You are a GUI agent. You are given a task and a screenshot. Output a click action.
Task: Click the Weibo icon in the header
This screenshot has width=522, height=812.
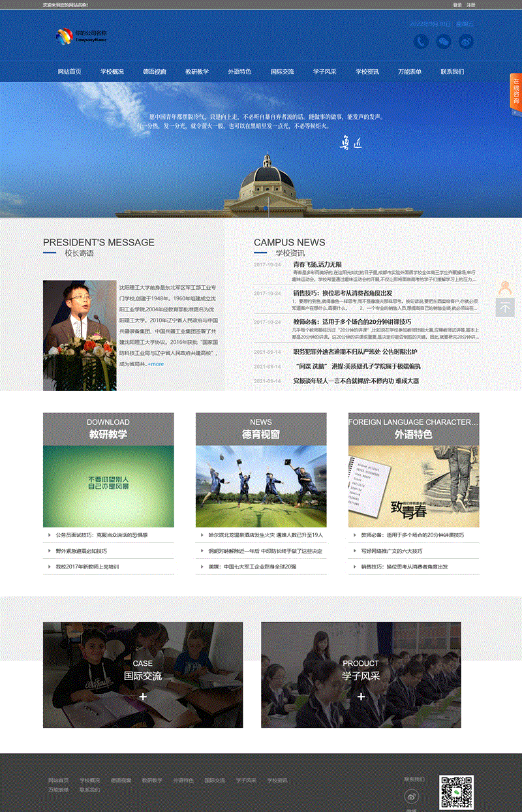point(465,42)
